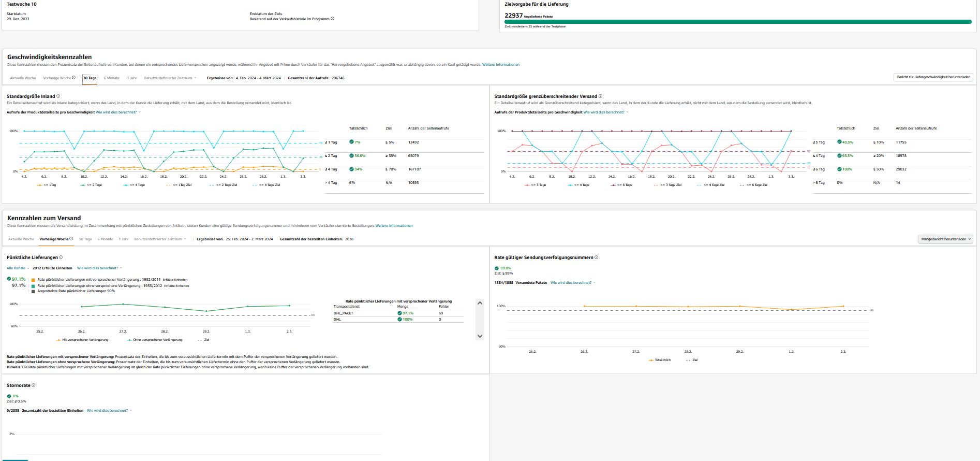The height and width of the screenshot is (461, 980).
Task: Toggle the '<= 1 Tag' legend entry
Action: pos(47,185)
